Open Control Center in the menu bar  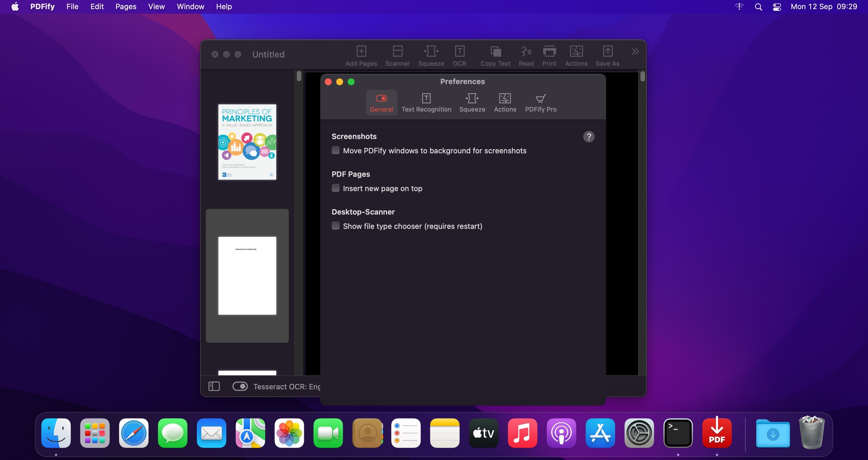point(777,7)
